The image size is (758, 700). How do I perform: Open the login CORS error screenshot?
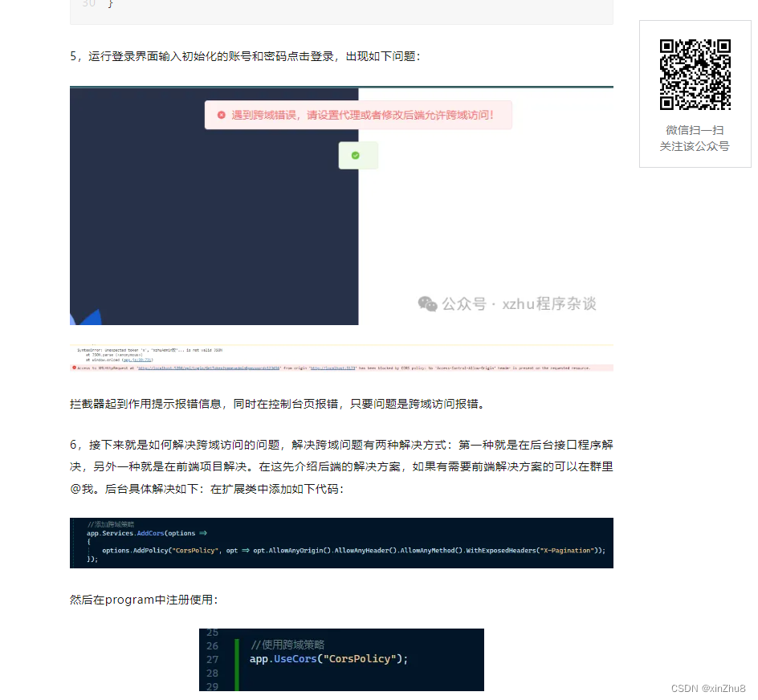pyautogui.click(x=341, y=206)
